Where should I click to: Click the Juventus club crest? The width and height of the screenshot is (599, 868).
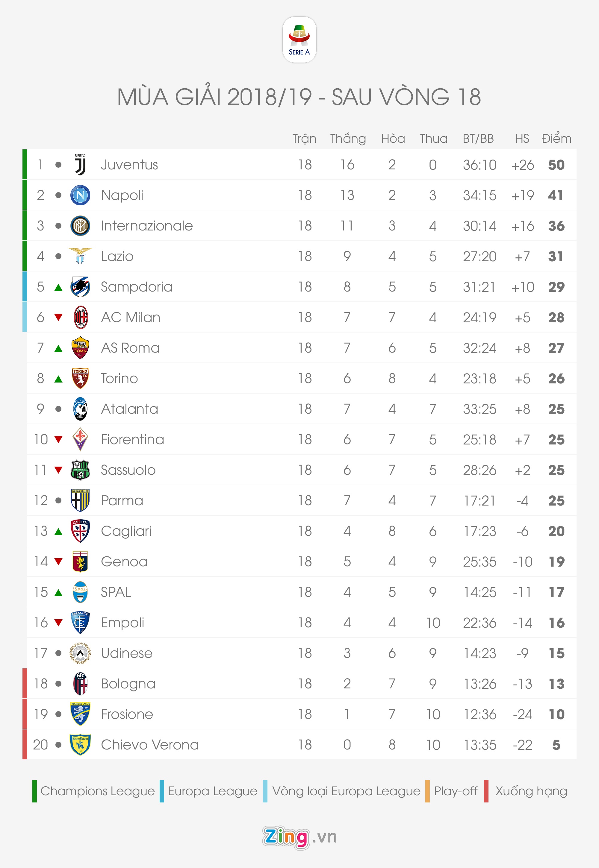tap(80, 165)
